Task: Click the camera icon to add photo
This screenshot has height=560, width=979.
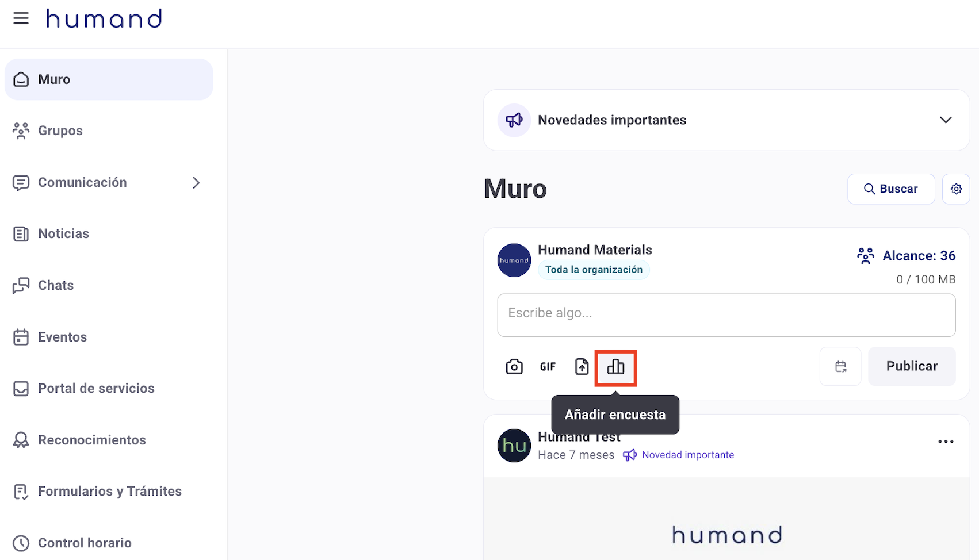Action: point(514,367)
